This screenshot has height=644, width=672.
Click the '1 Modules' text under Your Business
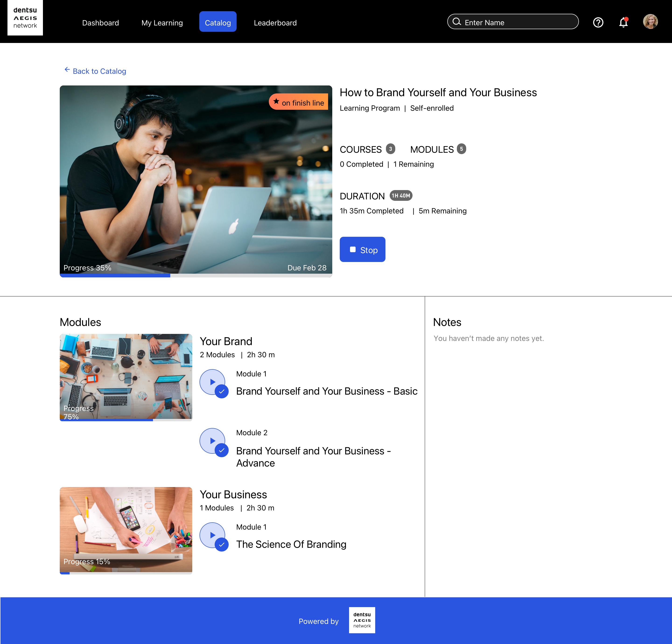click(217, 508)
